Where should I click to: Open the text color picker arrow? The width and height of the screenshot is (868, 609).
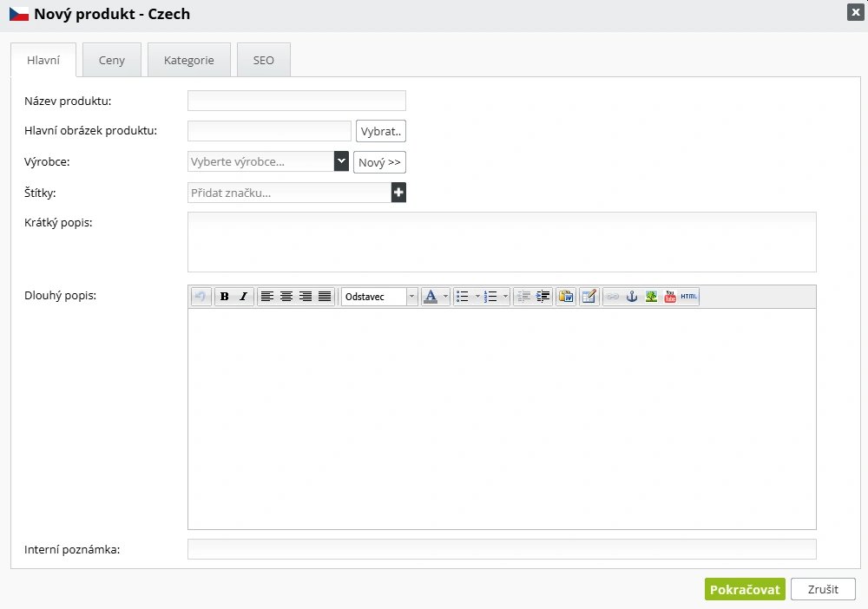click(445, 297)
